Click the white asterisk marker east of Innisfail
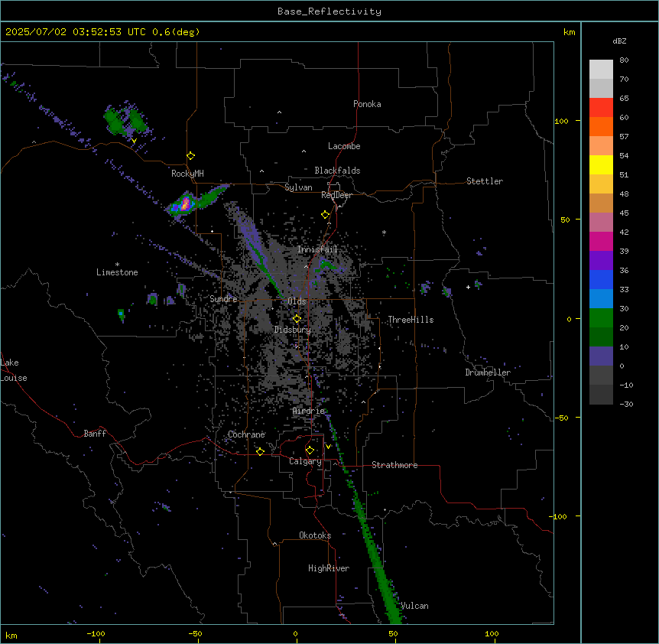The image size is (659, 644). click(x=384, y=233)
